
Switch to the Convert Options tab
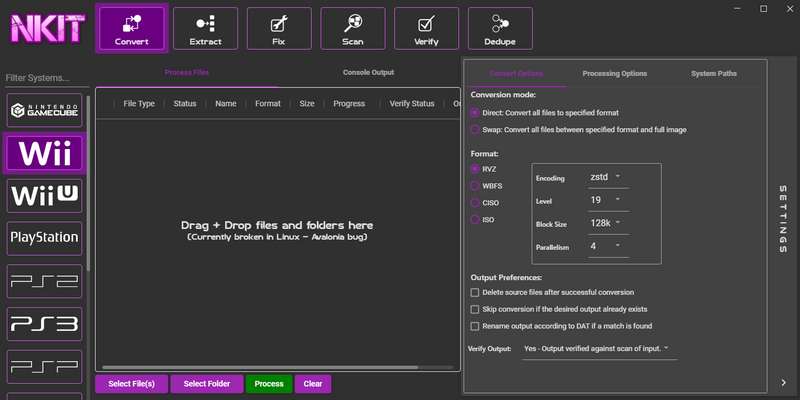coord(516,73)
